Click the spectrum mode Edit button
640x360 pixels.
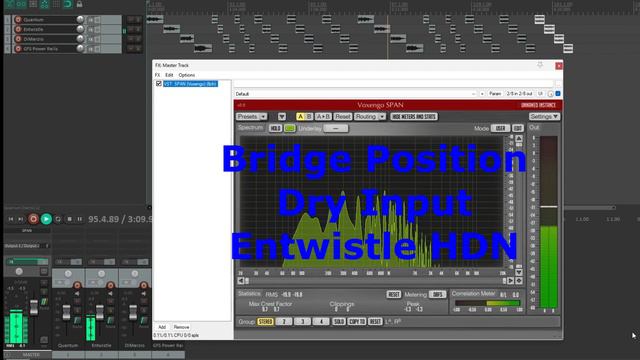(x=518, y=128)
